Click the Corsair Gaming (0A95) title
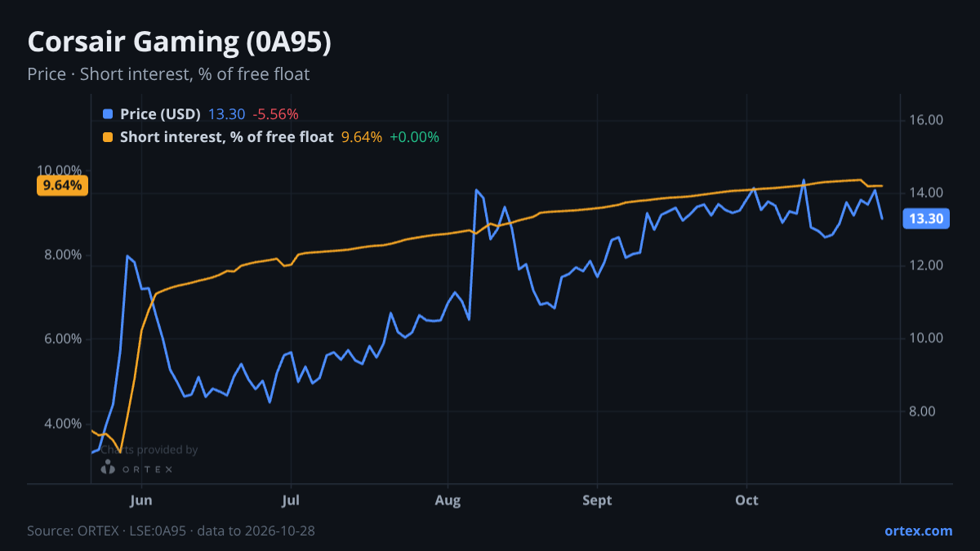Screen dimensions: 980x551 [180, 42]
